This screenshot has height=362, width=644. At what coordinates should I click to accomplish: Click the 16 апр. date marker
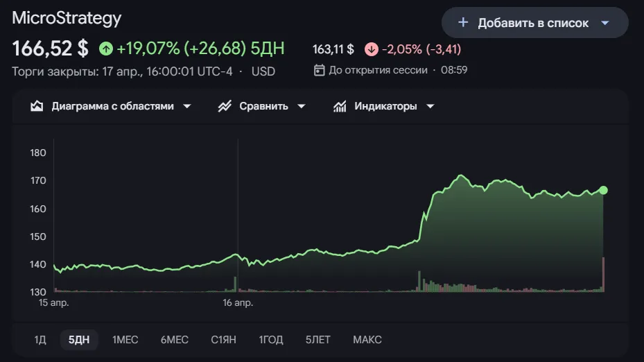pyautogui.click(x=238, y=303)
